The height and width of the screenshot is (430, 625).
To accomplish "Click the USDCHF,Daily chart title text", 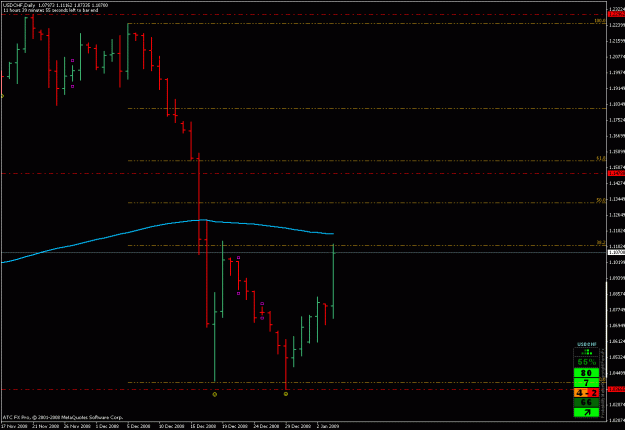I will pos(19,5).
